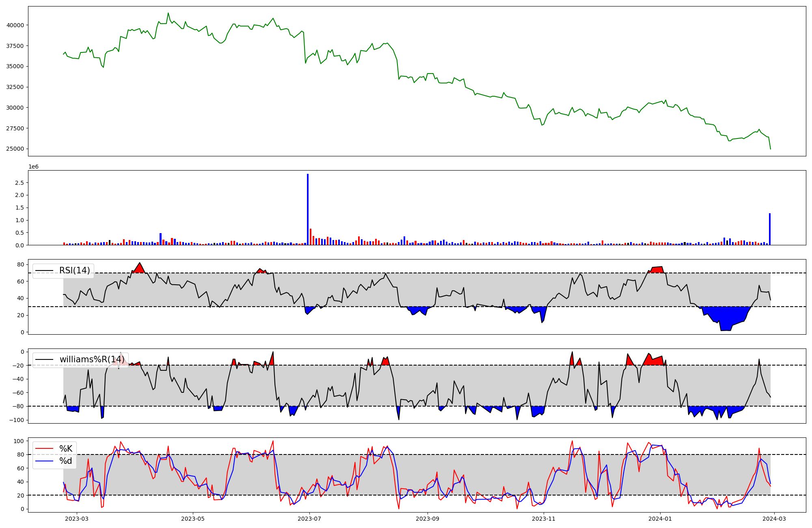Click the 2024-03 date tick label
Viewport: 812px width, 528px height.
774,519
